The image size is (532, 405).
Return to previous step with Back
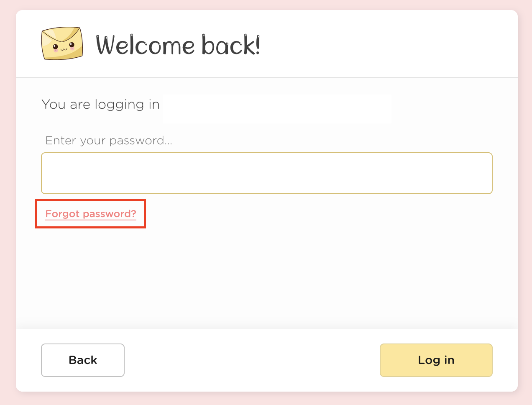83,360
